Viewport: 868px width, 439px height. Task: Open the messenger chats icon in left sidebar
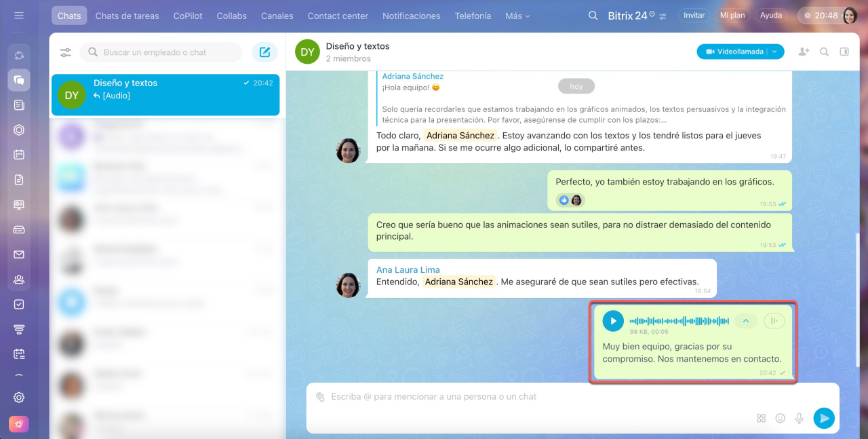(19, 80)
